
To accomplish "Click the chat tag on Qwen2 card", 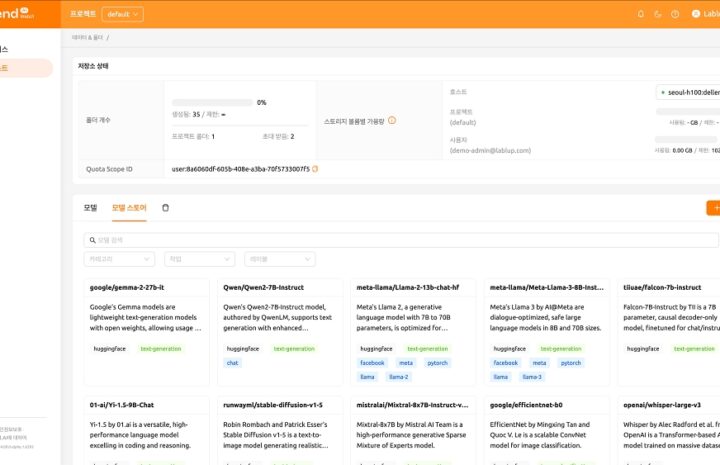I will tap(232, 363).
